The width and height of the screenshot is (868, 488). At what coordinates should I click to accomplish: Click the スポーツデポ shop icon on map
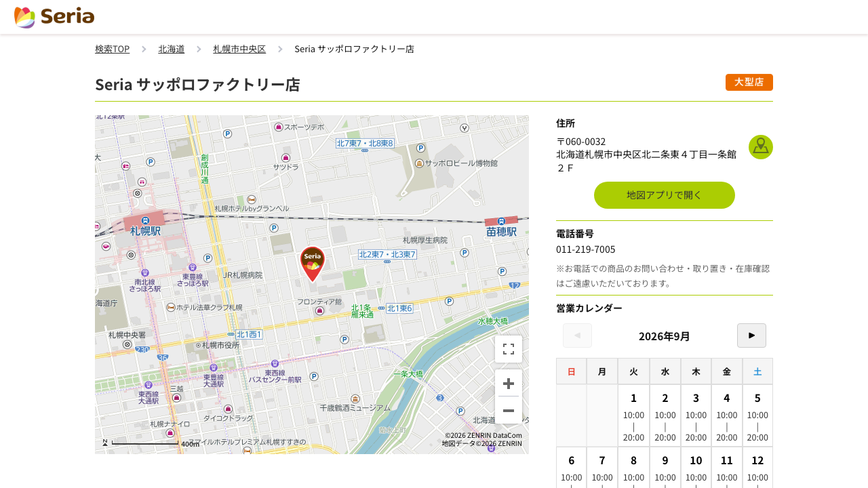[x=278, y=127]
